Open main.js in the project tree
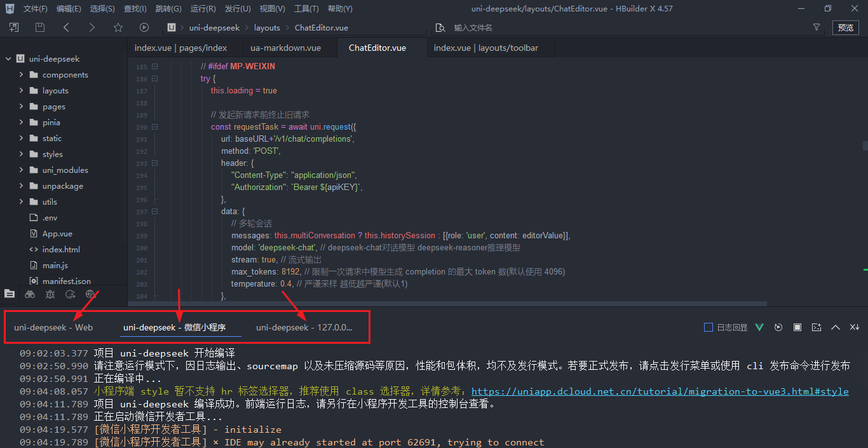 55,265
